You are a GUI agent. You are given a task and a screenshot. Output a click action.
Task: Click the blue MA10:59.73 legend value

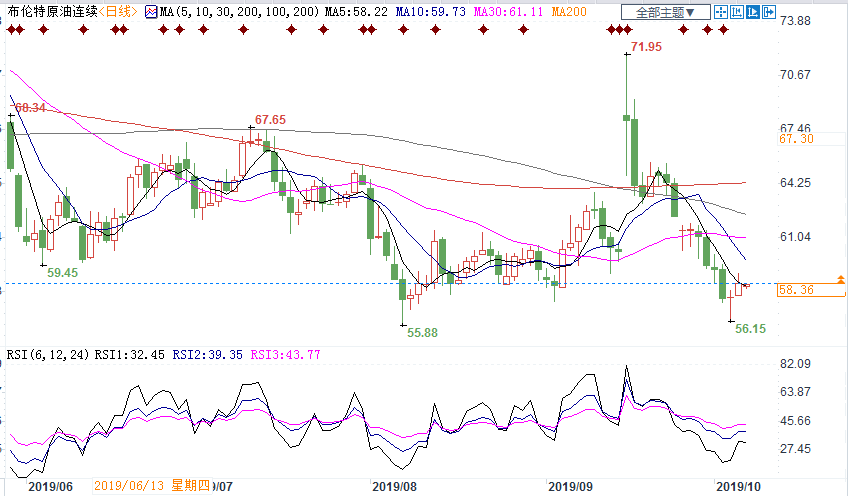[x=430, y=12]
